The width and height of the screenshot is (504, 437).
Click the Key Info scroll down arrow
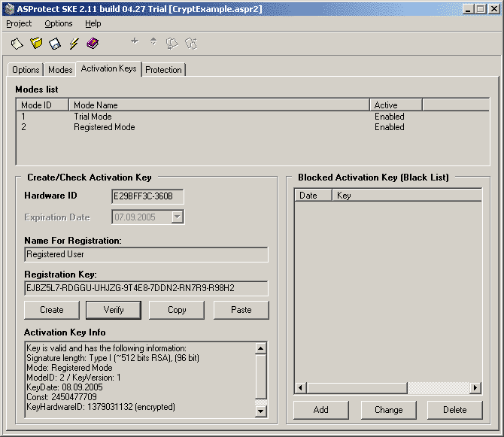(261, 411)
